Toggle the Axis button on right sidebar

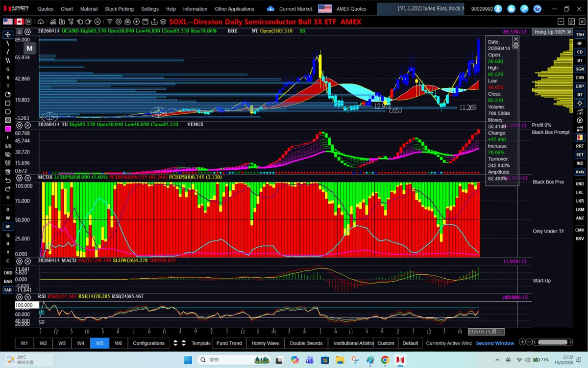pyautogui.click(x=580, y=172)
